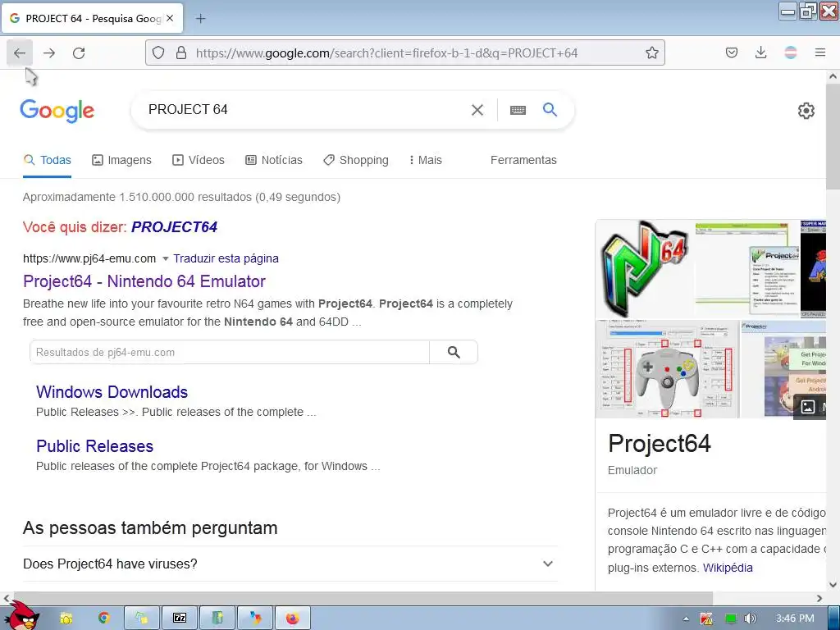The height and width of the screenshot is (630, 840).
Task: Click the blue Google search magnifier
Action: coord(550,110)
